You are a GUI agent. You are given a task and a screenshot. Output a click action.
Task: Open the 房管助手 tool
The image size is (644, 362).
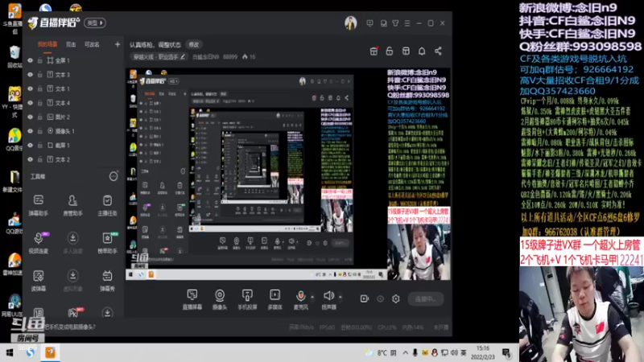(x=72, y=205)
